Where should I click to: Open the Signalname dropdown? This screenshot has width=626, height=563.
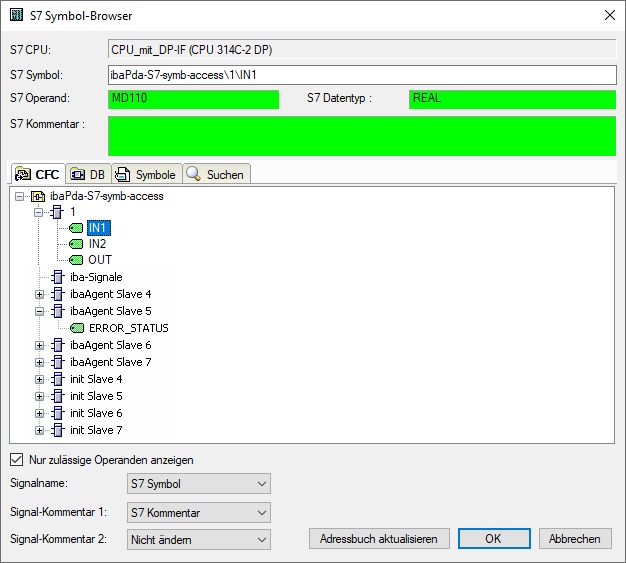point(198,484)
